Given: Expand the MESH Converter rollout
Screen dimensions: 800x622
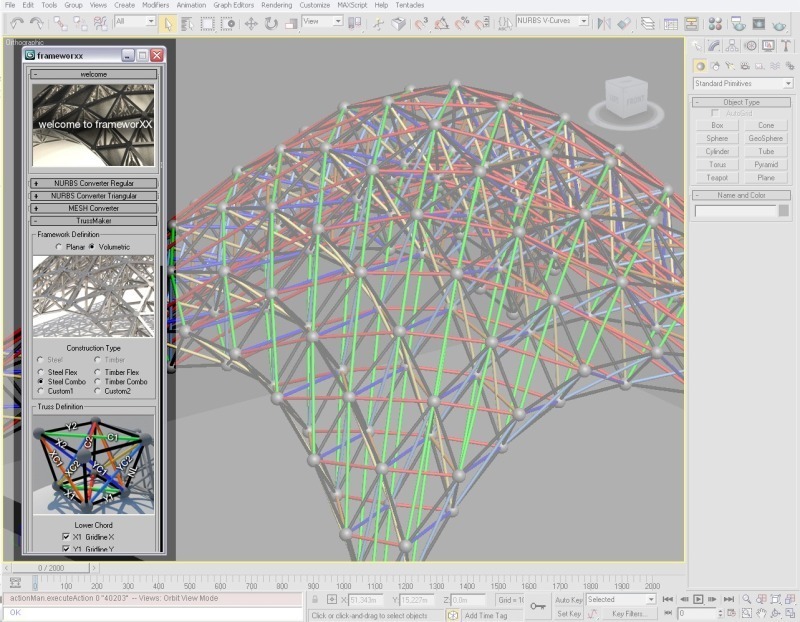Looking at the screenshot, I should (x=93, y=208).
